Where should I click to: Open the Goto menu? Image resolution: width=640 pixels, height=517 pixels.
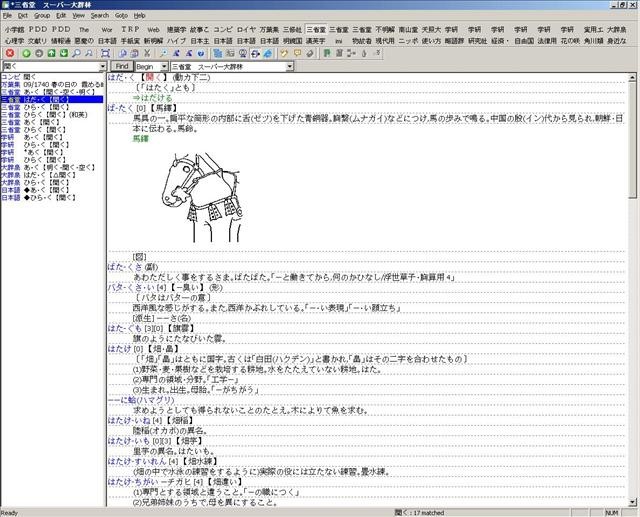[120, 16]
